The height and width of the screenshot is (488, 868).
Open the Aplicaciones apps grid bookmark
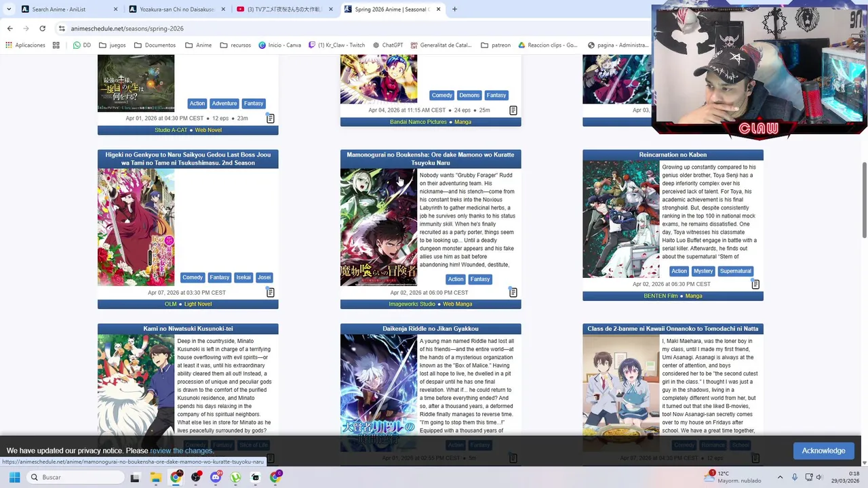[x=25, y=45]
